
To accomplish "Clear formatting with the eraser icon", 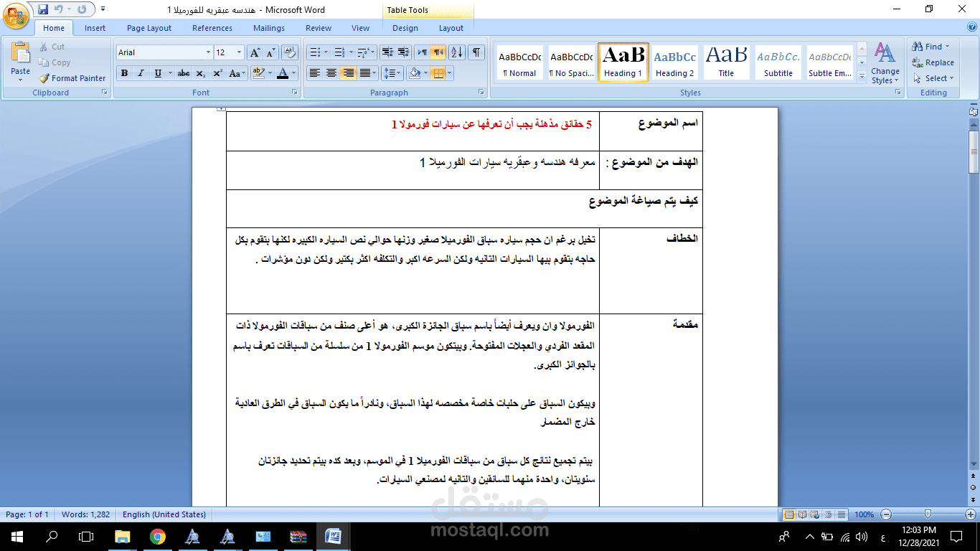I will tap(290, 52).
